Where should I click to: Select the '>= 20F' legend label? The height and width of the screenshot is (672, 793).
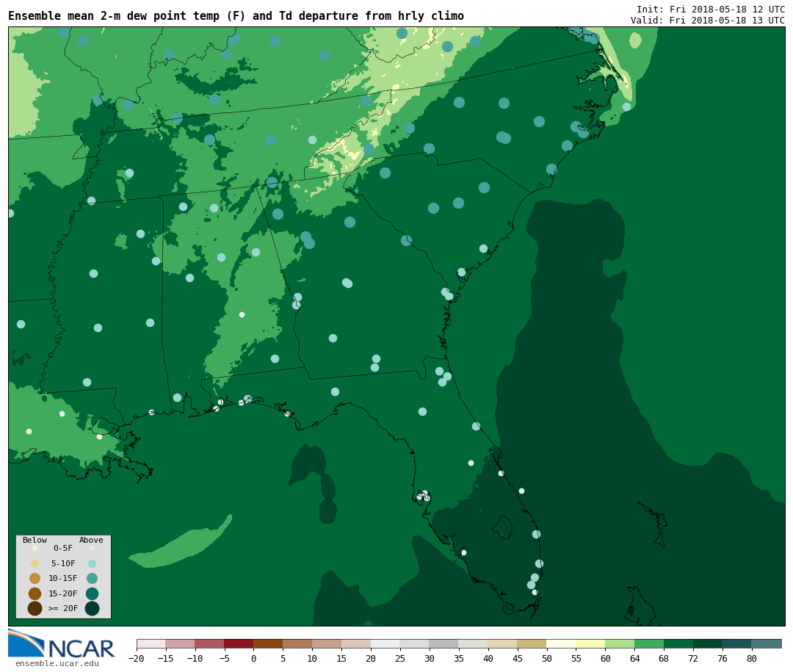[x=63, y=608]
